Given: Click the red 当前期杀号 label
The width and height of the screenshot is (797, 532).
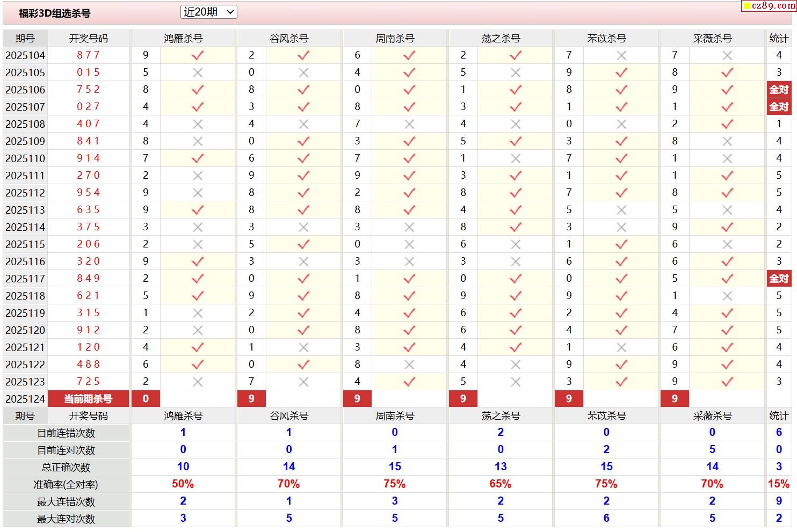Looking at the screenshot, I should (89, 399).
